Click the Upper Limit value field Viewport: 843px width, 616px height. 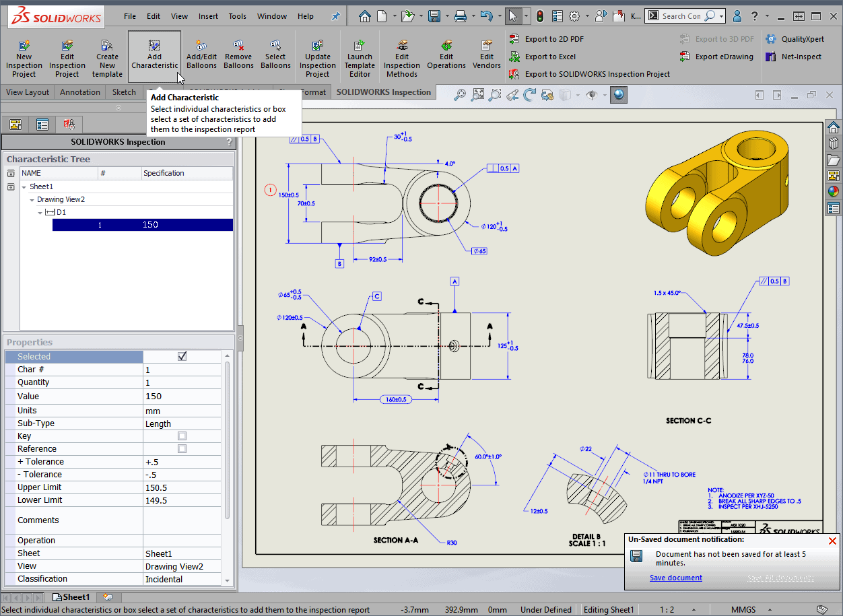182,487
